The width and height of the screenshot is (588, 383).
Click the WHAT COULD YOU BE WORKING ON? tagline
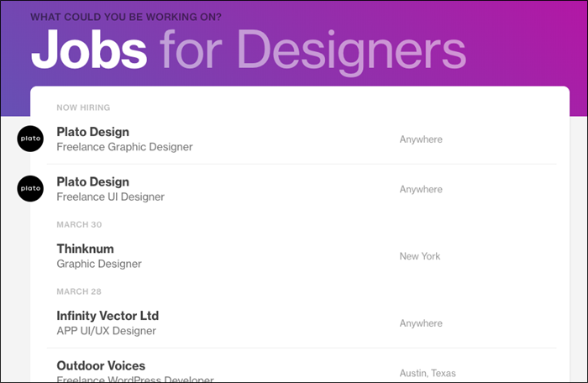point(126,17)
